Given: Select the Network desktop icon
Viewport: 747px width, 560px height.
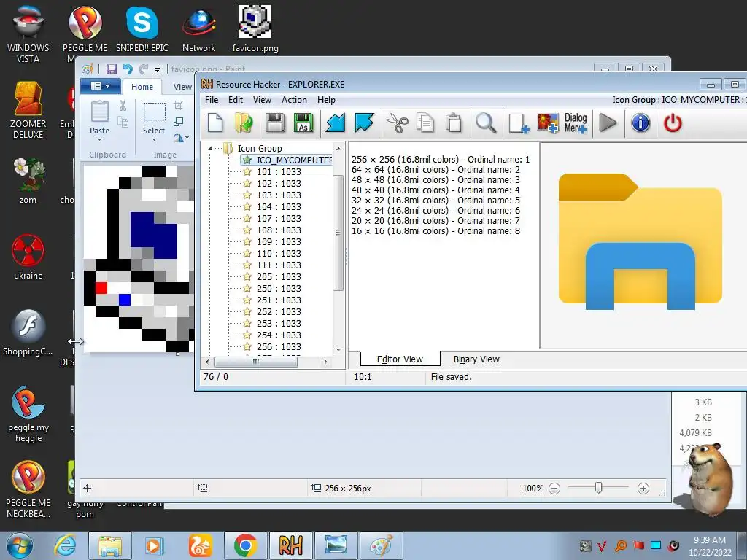Looking at the screenshot, I should click(198, 28).
